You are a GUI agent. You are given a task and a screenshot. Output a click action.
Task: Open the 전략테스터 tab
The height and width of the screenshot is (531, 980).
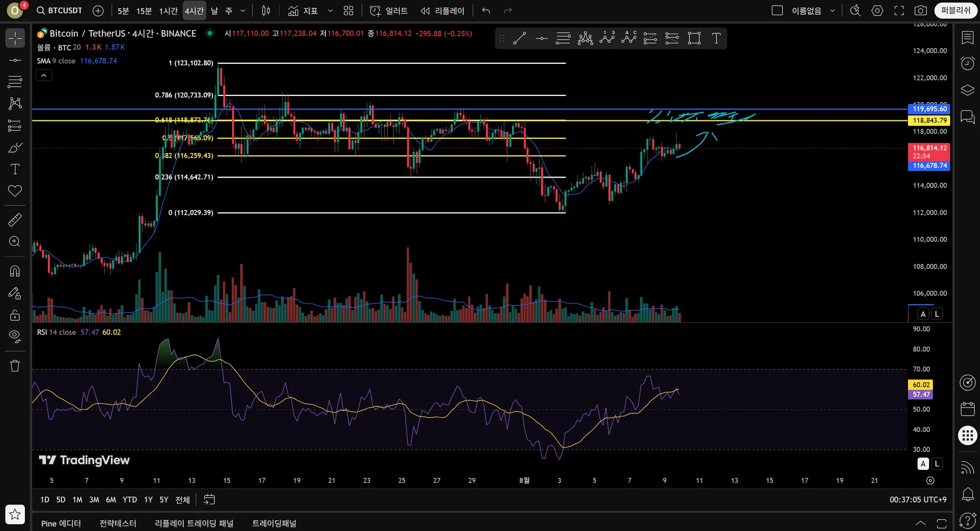pyautogui.click(x=118, y=523)
